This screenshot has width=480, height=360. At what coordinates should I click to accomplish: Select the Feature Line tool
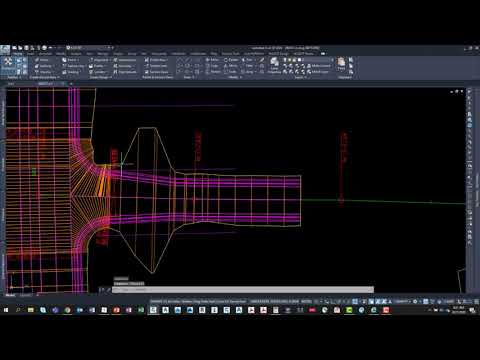click(x=73, y=66)
